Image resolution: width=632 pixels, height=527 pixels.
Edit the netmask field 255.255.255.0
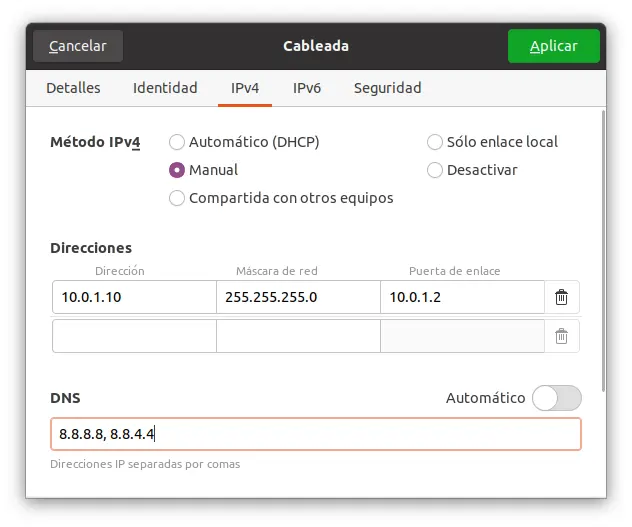298,297
